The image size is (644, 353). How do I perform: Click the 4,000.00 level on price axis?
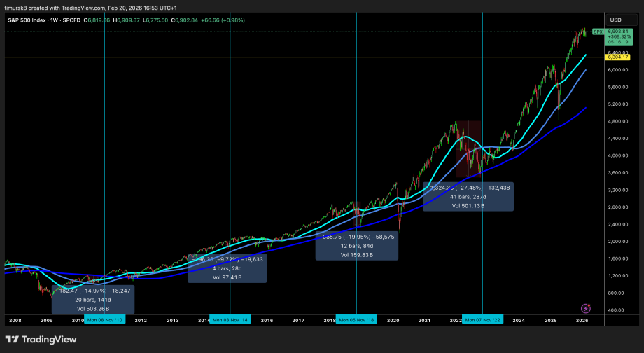[616, 155]
